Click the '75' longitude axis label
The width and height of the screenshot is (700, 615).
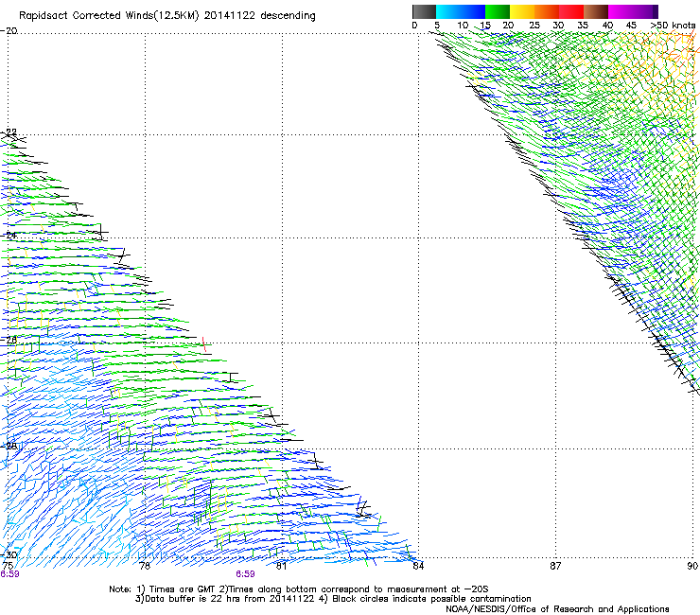pos(8,566)
